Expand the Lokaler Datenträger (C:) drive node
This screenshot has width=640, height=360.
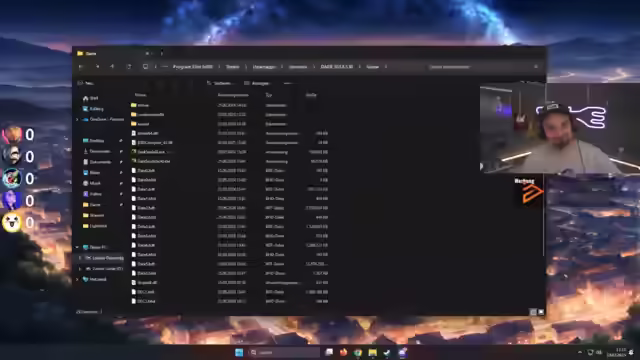pyautogui.click(x=80, y=258)
